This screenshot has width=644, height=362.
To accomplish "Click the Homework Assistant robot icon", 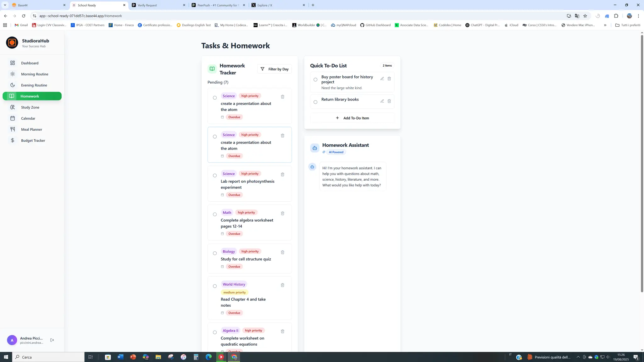I will [x=315, y=148].
